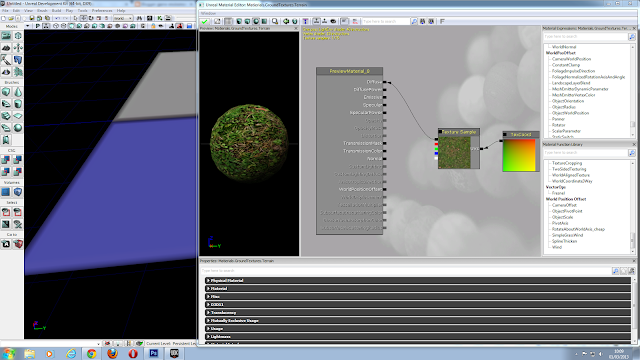Click eye icon in Material Editor toolbar
The image size is (640, 360).
(333, 21)
